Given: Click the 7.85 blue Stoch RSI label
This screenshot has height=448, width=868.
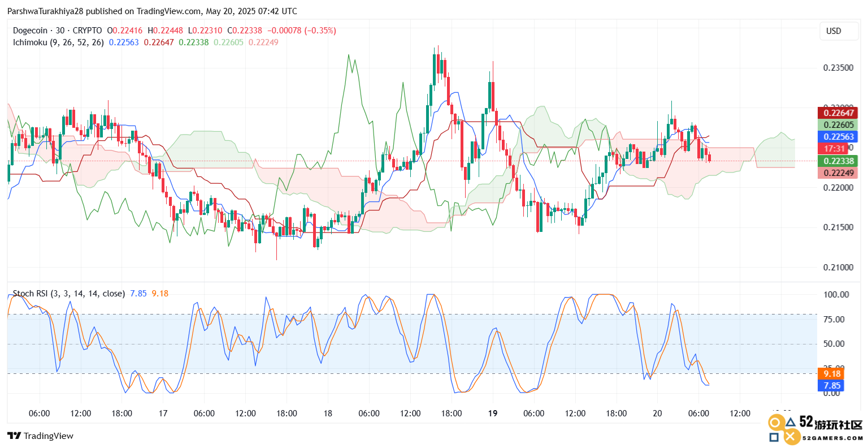Looking at the screenshot, I should coord(832,386).
